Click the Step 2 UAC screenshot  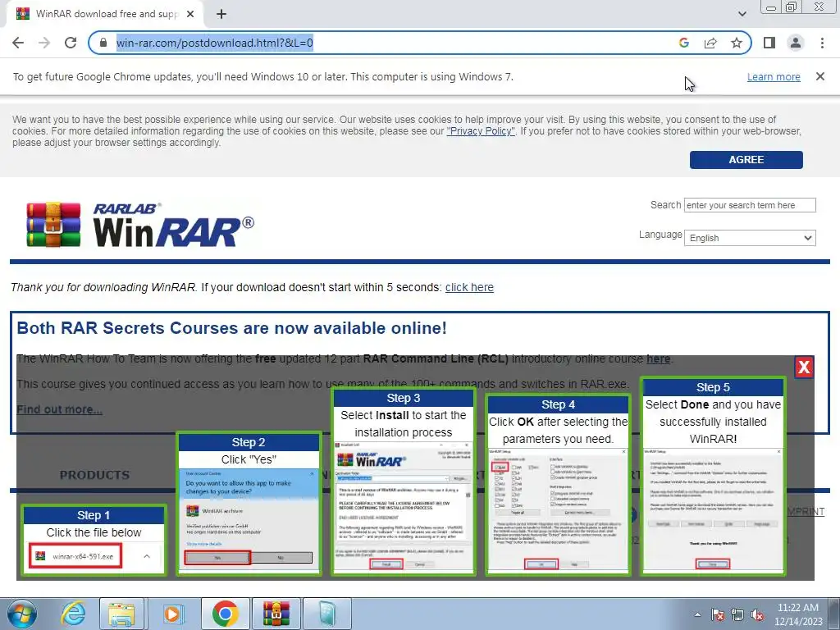coord(249,519)
